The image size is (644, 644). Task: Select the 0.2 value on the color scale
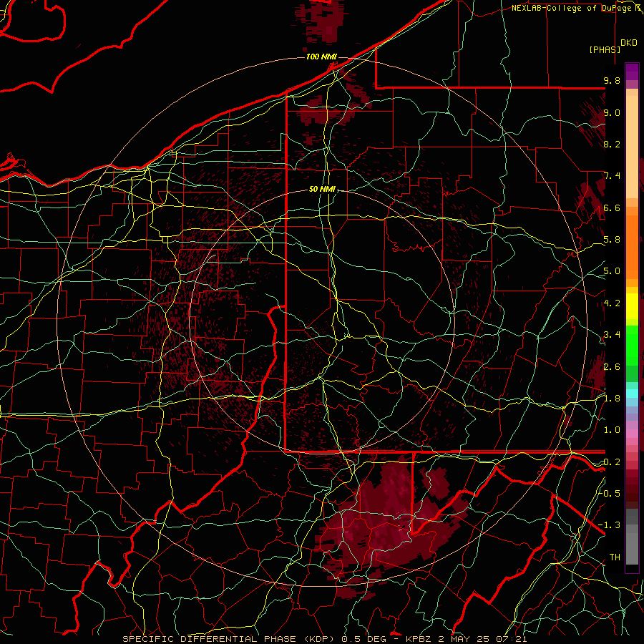[x=612, y=462]
